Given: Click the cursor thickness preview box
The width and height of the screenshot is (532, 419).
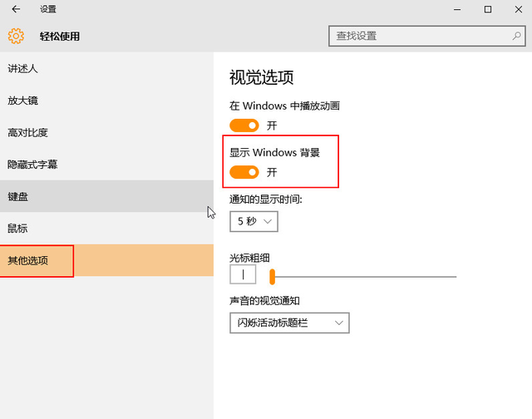Looking at the screenshot, I should (243, 274).
